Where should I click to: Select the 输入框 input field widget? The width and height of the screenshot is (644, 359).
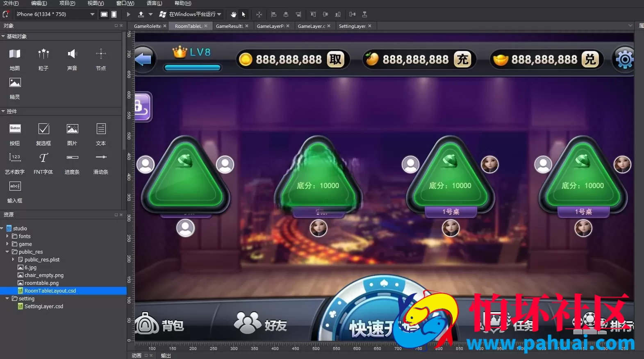[15, 191]
